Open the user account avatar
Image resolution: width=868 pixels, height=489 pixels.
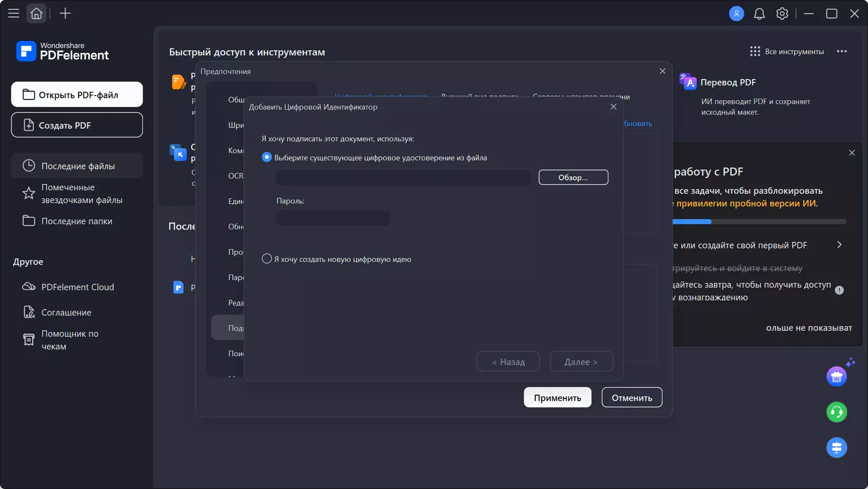pyautogui.click(x=736, y=13)
